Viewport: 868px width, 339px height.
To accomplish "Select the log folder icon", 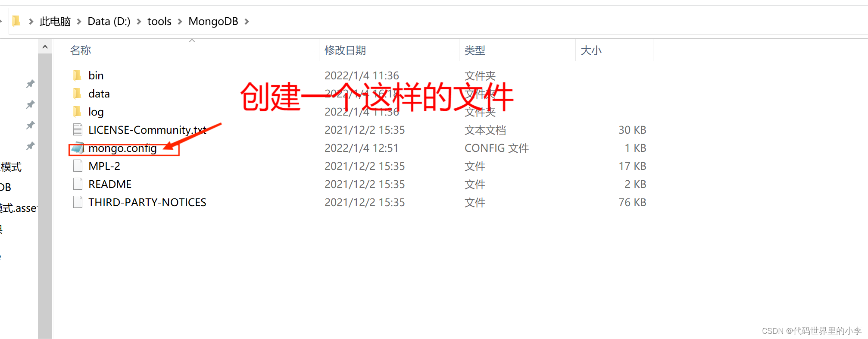I will click(x=78, y=112).
